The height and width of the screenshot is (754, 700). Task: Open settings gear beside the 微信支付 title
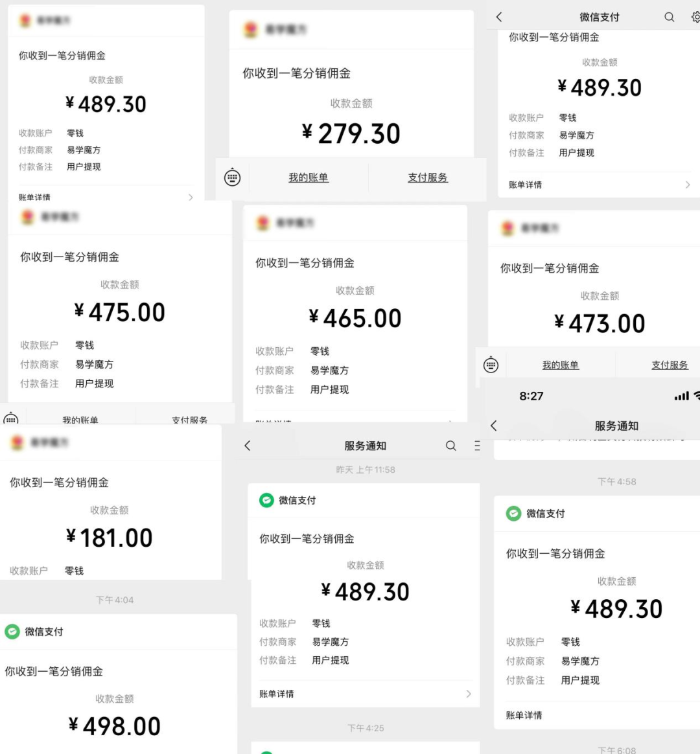click(695, 17)
